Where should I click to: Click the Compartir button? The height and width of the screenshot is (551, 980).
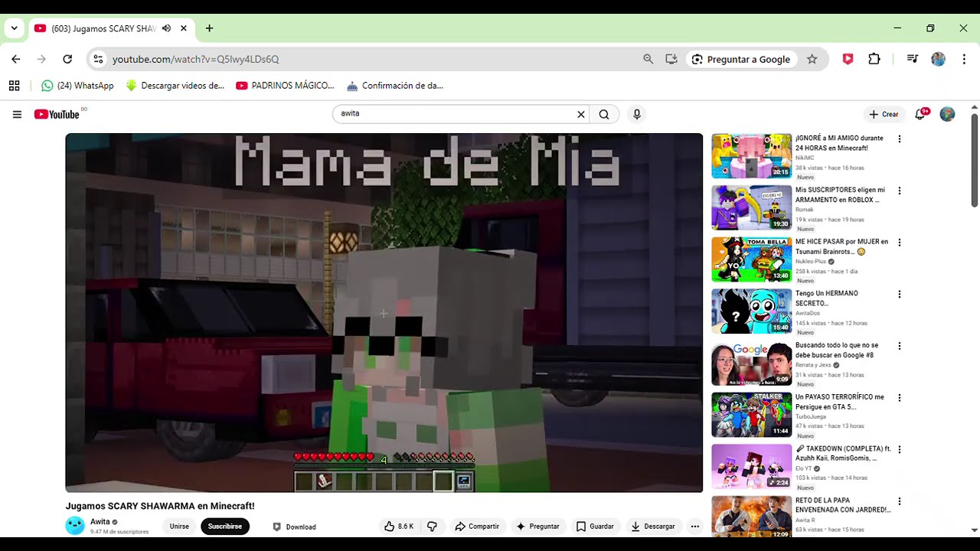click(476, 527)
